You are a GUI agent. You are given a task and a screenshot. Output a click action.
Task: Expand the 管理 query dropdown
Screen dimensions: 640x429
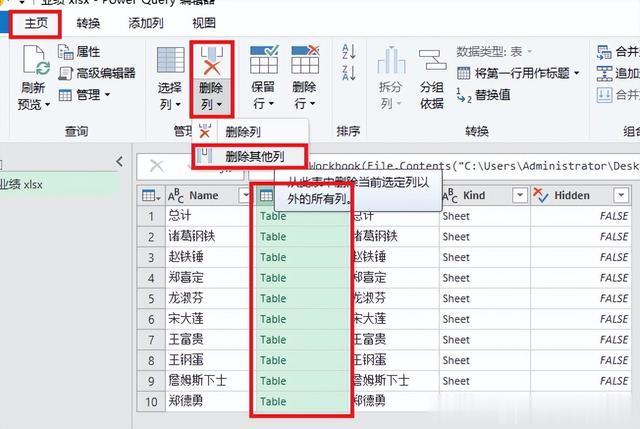(84, 95)
